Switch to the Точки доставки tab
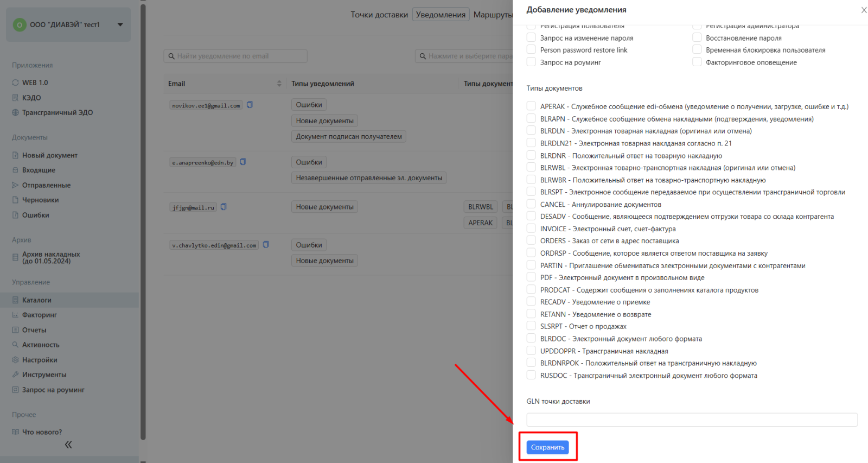Screen dimensions: 868x463 coord(379,15)
